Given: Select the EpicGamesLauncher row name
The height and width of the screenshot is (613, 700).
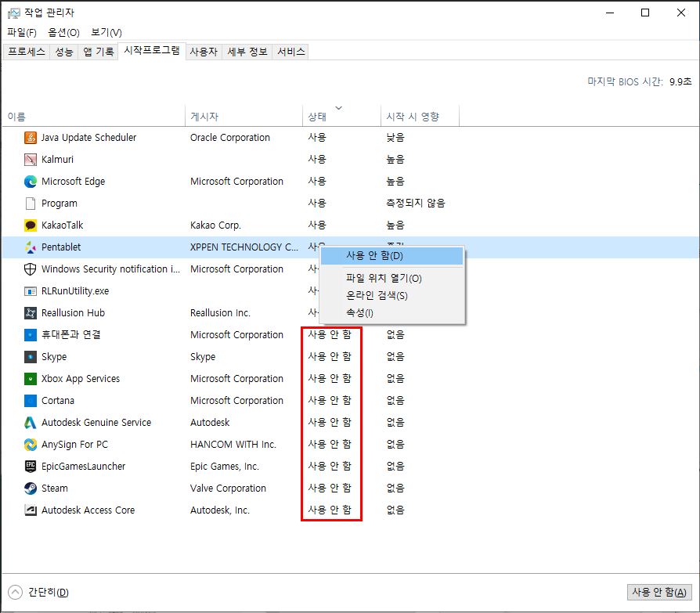Looking at the screenshot, I should [x=84, y=466].
